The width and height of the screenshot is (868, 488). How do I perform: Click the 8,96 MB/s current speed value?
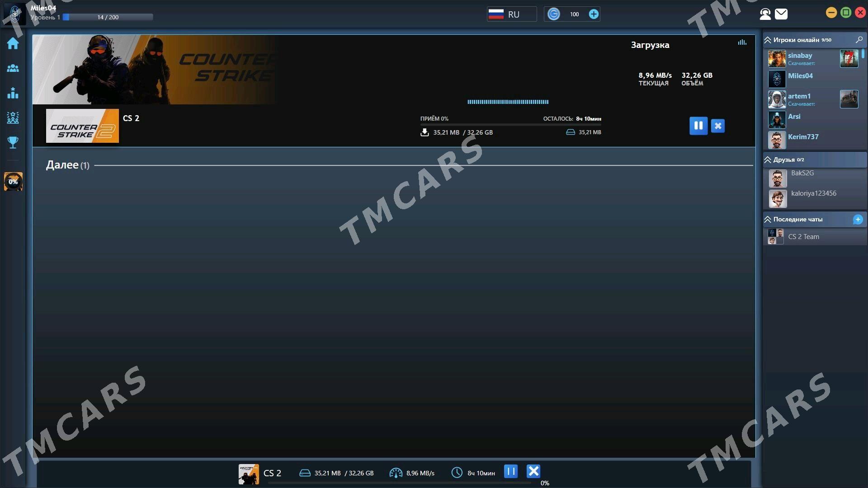tap(655, 75)
